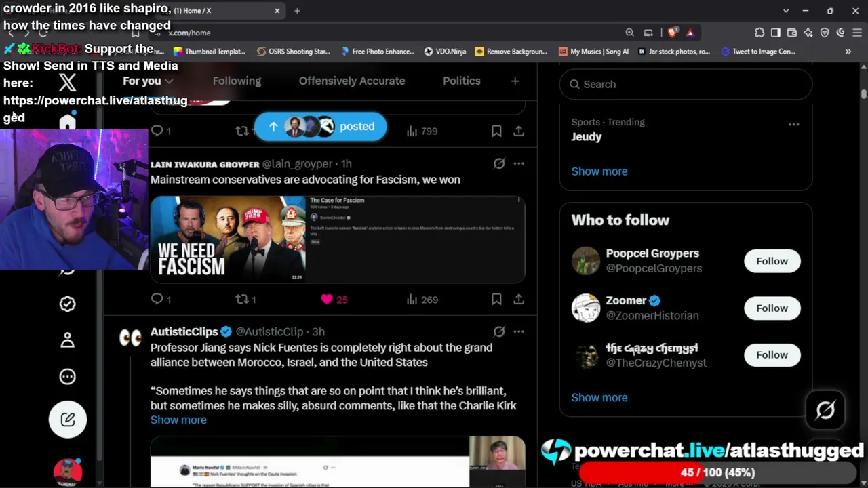Open more options on Lain Iwakura post
The height and width of the screenshot is (488, 868).
point(519,163)
